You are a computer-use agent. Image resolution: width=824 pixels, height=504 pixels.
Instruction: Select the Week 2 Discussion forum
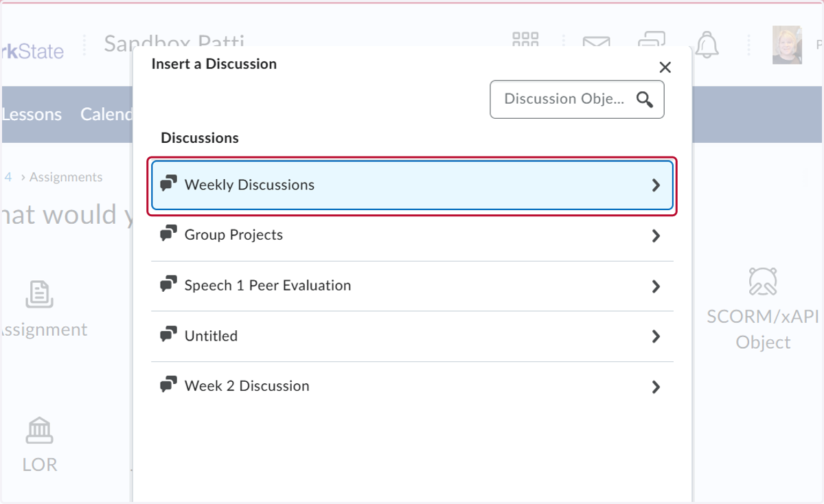(x=412, y=387)
